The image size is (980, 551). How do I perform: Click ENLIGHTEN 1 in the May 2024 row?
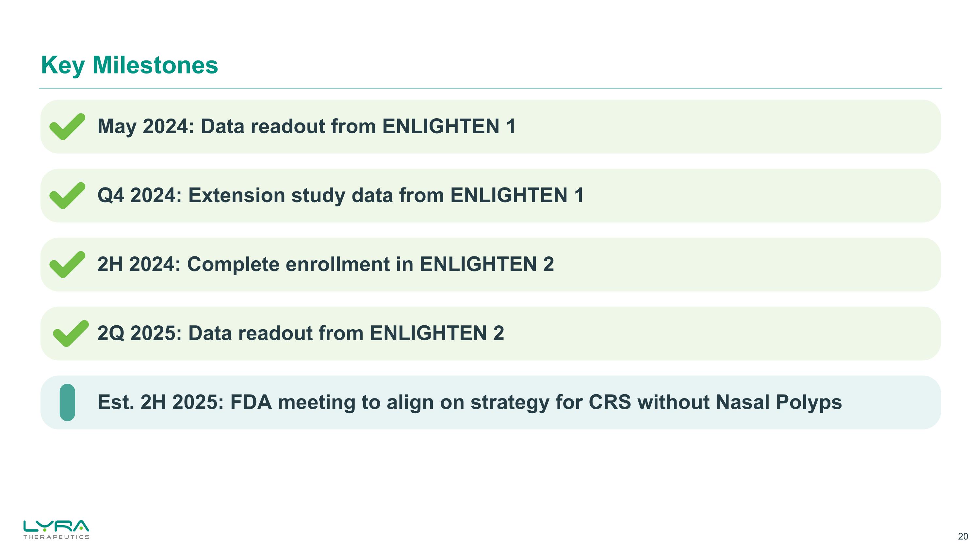[449, 126]
